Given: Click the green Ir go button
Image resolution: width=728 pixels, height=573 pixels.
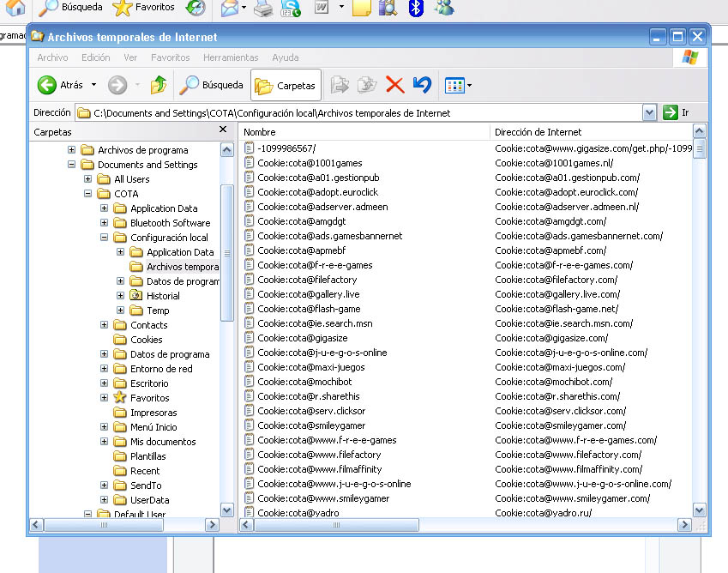Looking at the screenshot, I should point(671,112).
